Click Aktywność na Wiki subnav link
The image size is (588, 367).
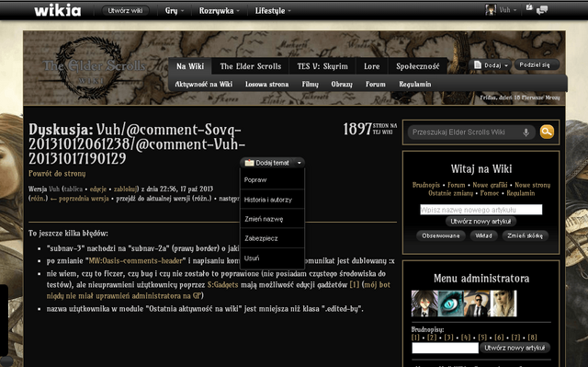coord(204,84)
